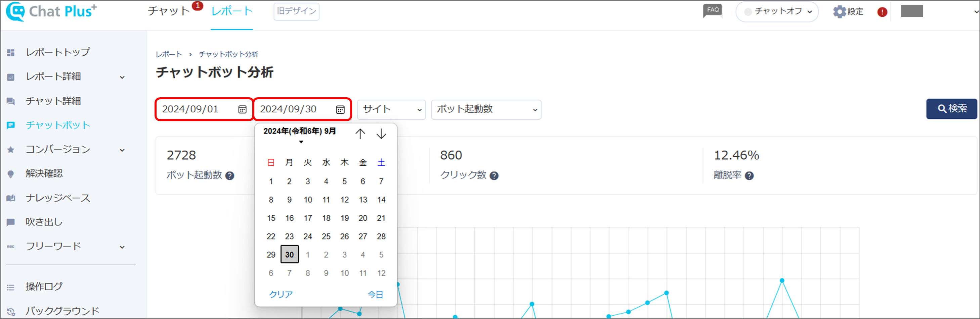Open チャット詳細 in the sidebar
Viewport: 980px width, 319px height.
(x=53, y=101)
